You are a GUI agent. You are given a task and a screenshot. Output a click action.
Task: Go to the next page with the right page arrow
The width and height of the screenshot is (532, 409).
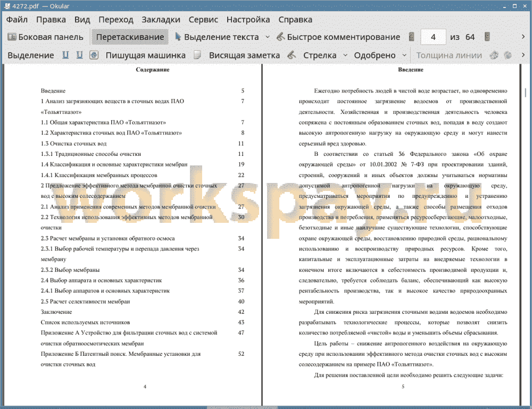point(487,37)
